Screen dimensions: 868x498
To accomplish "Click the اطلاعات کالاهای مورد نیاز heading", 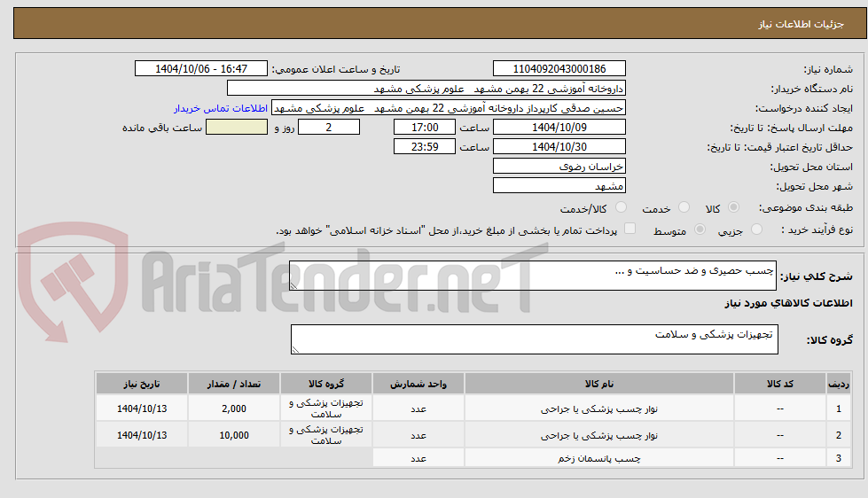I will tap(788, 303).
